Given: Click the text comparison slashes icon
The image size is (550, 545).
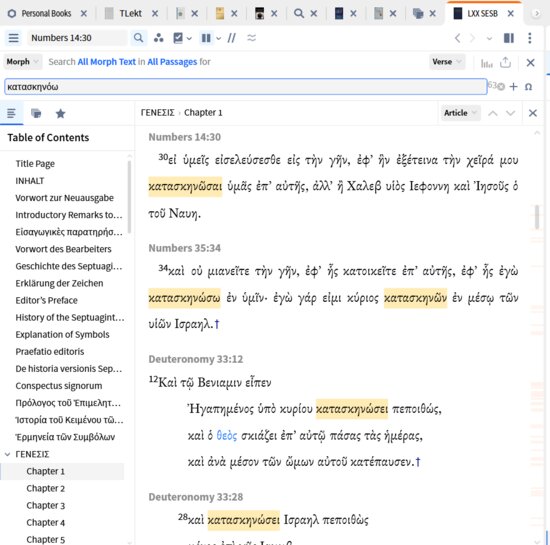Looking at the screenshot, I should (x=232, y=38).
